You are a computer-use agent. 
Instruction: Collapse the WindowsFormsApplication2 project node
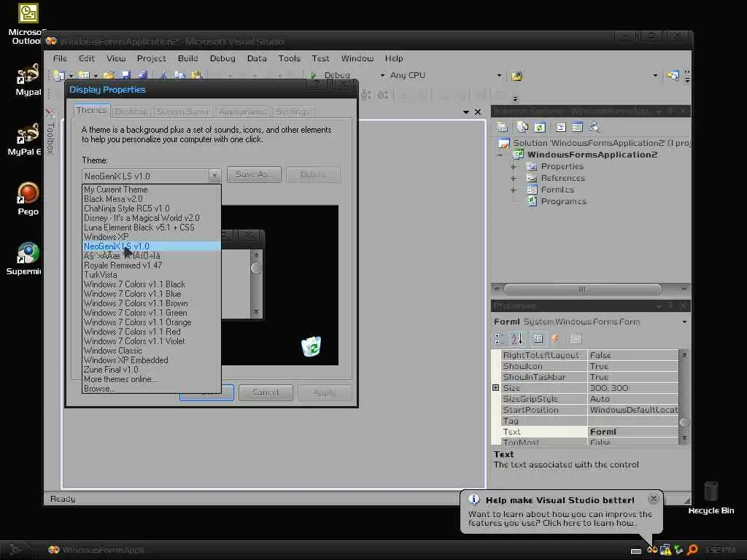point(499,155)
